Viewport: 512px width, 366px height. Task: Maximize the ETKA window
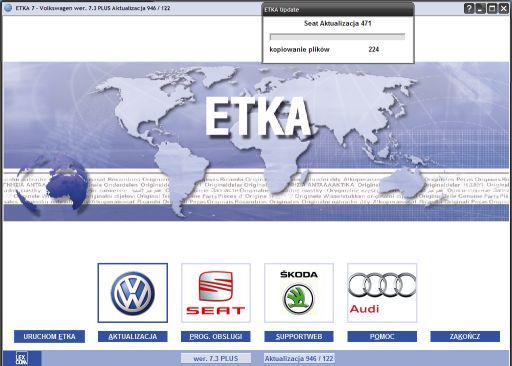pyautogui.click(x=492, y=8)
